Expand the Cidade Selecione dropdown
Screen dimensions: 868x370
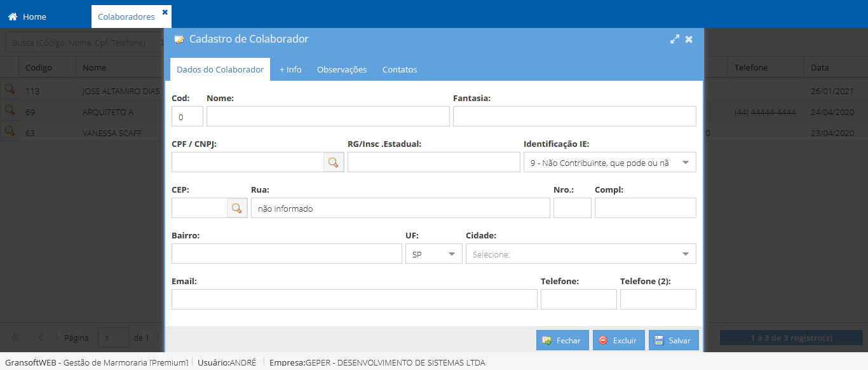(x=581, y=254)
